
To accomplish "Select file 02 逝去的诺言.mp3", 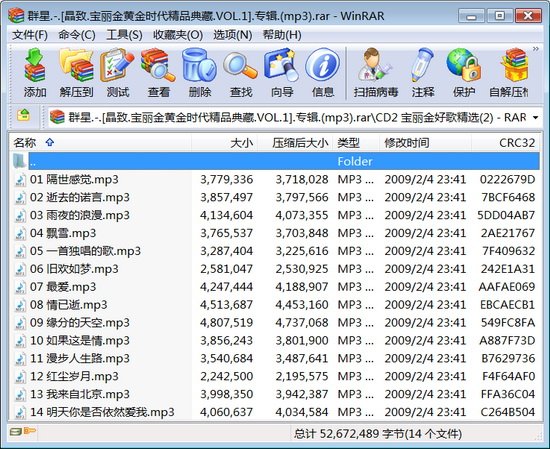I will [x=275, y=197].
